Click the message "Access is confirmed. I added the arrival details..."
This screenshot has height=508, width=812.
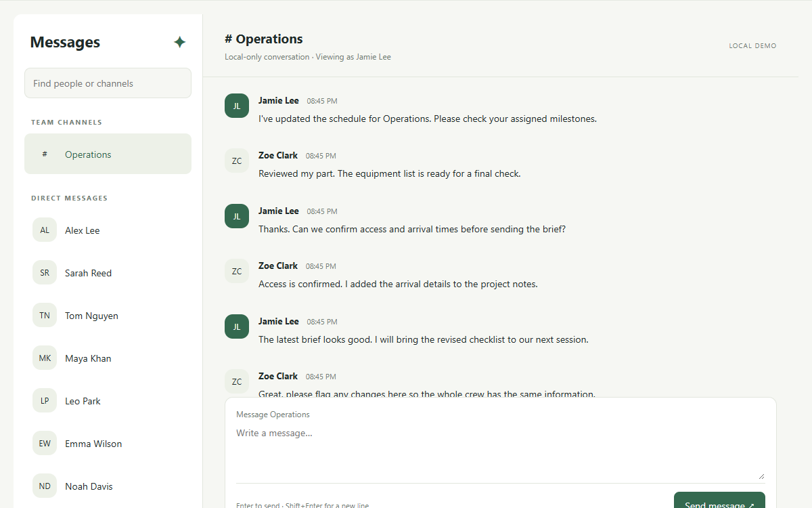click(x=398, y=284)
